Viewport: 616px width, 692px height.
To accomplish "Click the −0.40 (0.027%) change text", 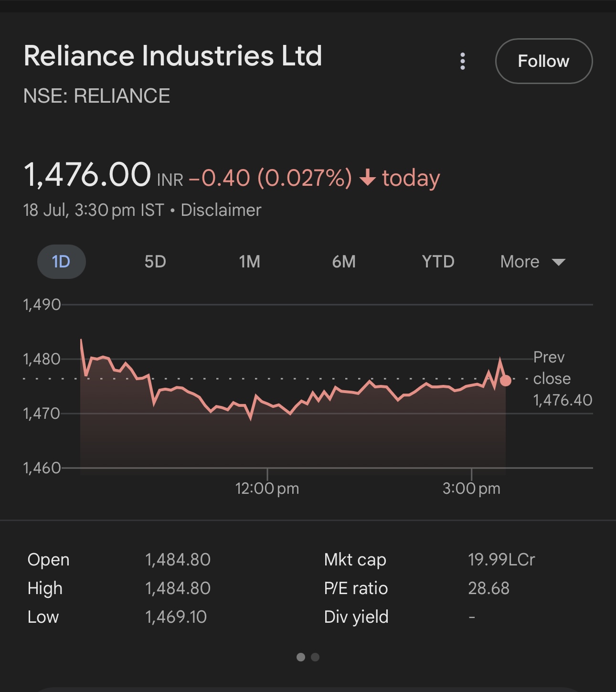I will (x=270, y=178).
